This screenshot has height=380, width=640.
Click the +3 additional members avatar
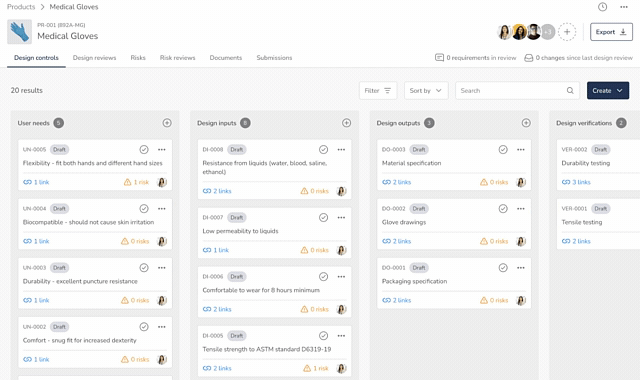548,32
